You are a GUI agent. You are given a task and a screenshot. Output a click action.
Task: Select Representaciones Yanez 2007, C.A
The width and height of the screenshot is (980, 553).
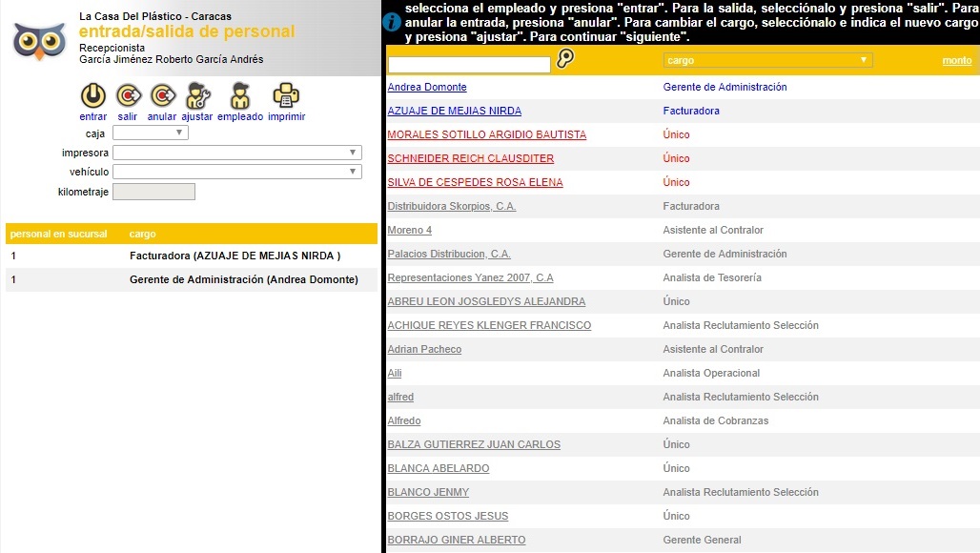coord(470,277)
